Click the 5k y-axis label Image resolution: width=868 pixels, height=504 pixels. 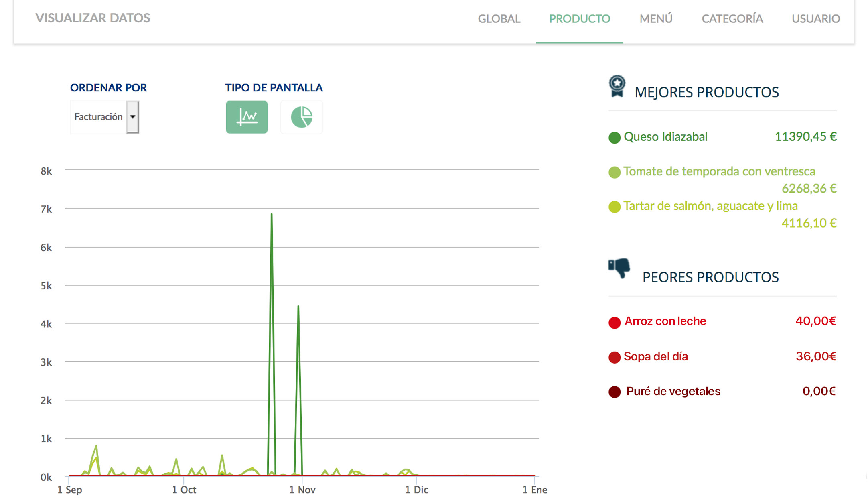(46, 286)
